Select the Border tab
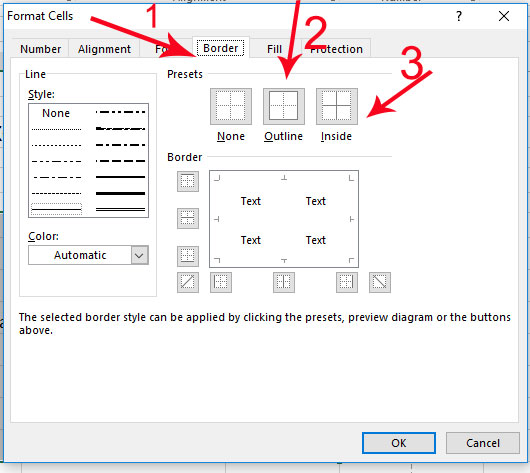The width and height of the screenshot is (530, 473). pyautogui.click(x=221, y=48)
